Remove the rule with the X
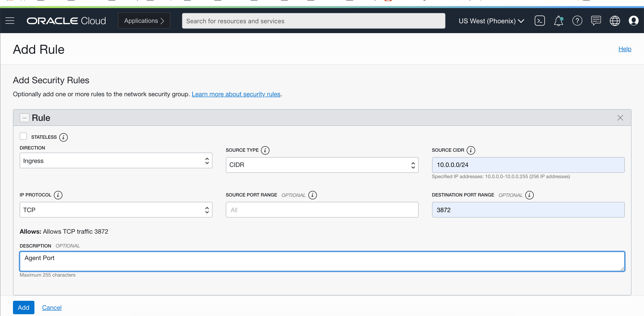The image size is (644, 316). (620, 118)
